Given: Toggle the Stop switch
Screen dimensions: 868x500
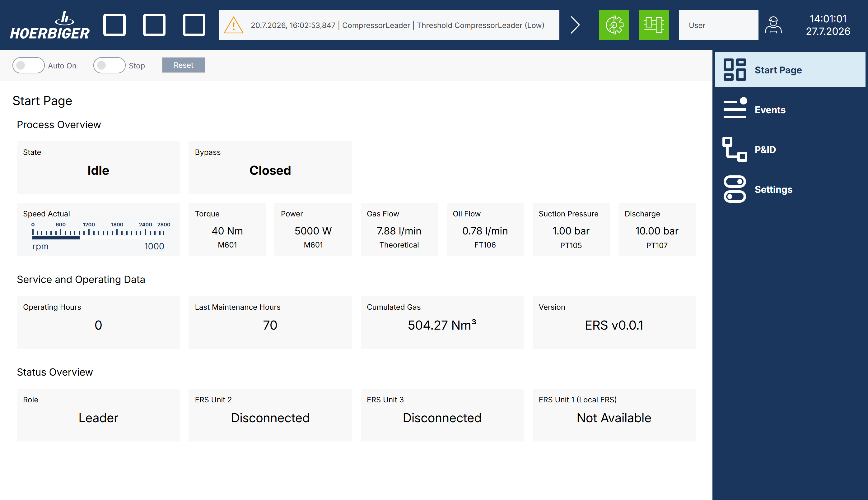Looking at the screenshot, I should [109, 65].
